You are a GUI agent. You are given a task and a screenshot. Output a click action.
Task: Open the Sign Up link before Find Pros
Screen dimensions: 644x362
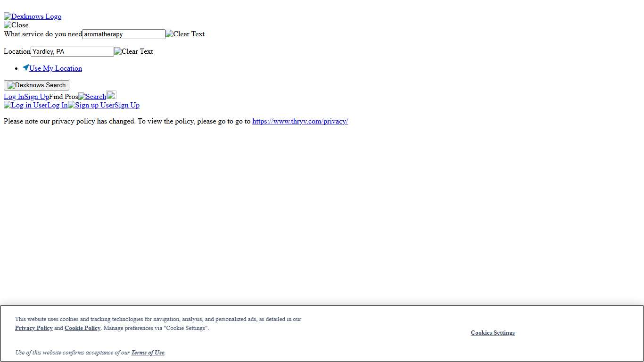click(x=36, y=97)
